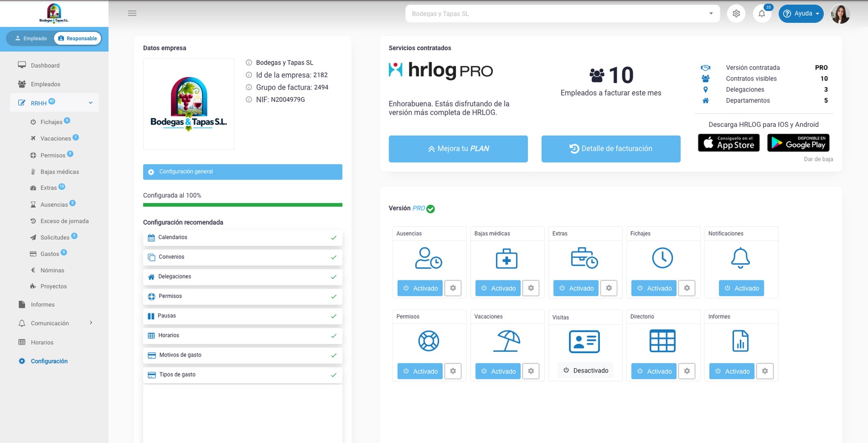Click the Dar de baja link
Viewport: 868px width, 443px height.
click(x=818, y=159)
